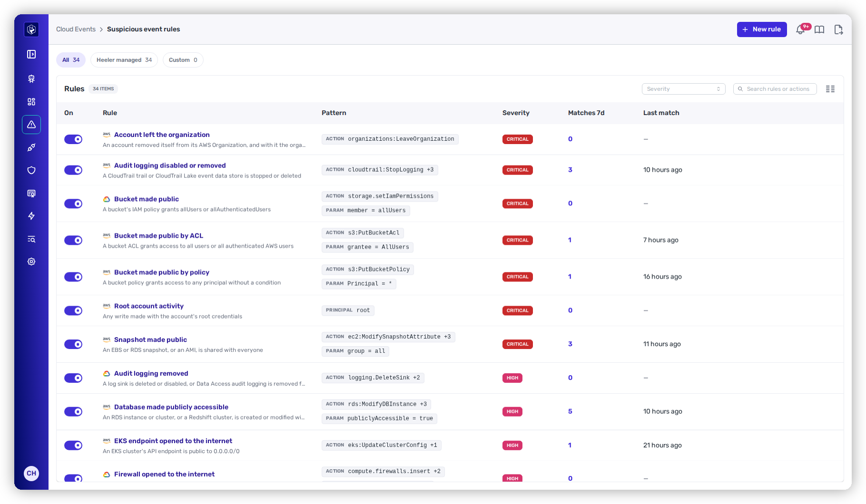Open the lightning bolt sidebar icon
866x504 pixels.
(31, 216)
